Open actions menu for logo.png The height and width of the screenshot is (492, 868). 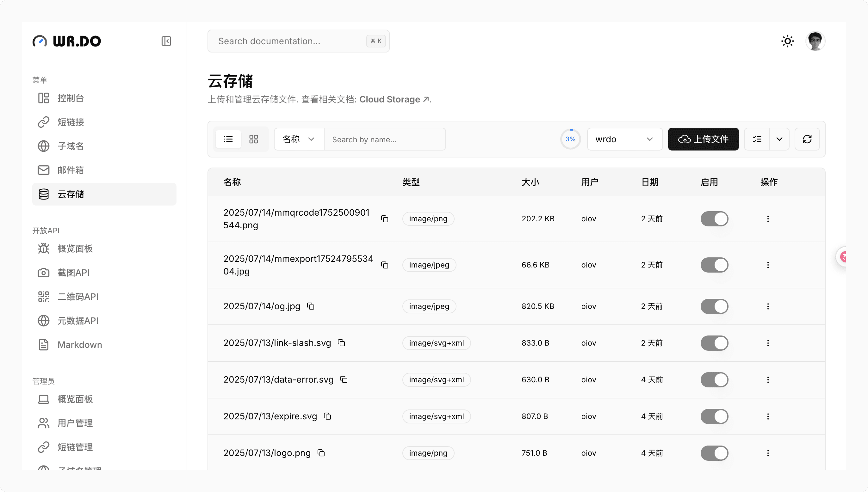pyautogui.click(x=768, y=453)
